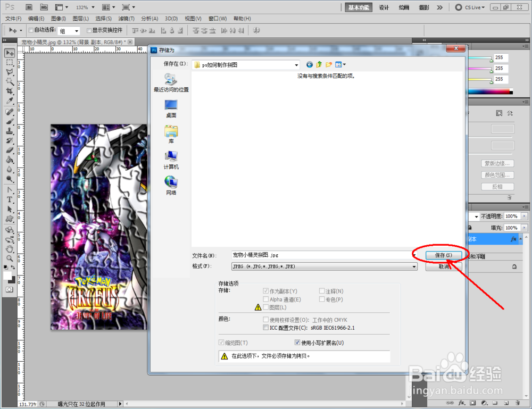
Task: Open the Help (帮助) menu
Action: [242, 19]
